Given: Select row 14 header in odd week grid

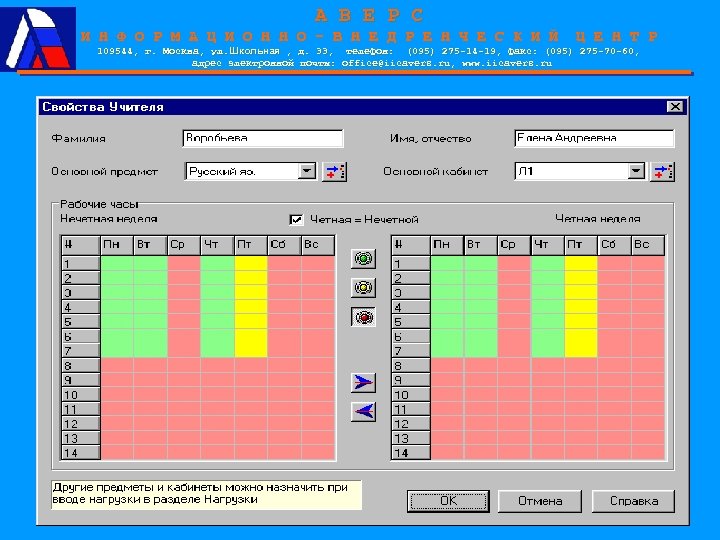Looking at the screenshot, I should click(x=81, y=453).
